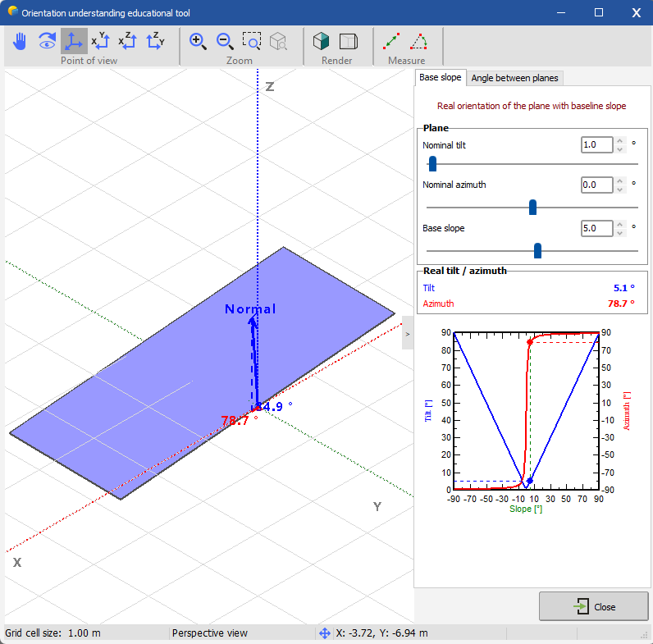Adjust the Nominal azimuth slider
Image resolution: width=653 pixels, height=644 pixels.
coord(532,207)
